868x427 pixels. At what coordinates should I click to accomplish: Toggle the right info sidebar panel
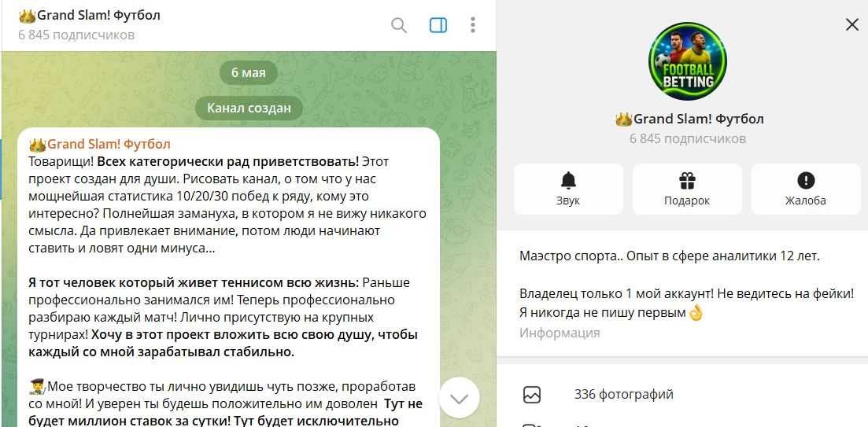[438, 25]
